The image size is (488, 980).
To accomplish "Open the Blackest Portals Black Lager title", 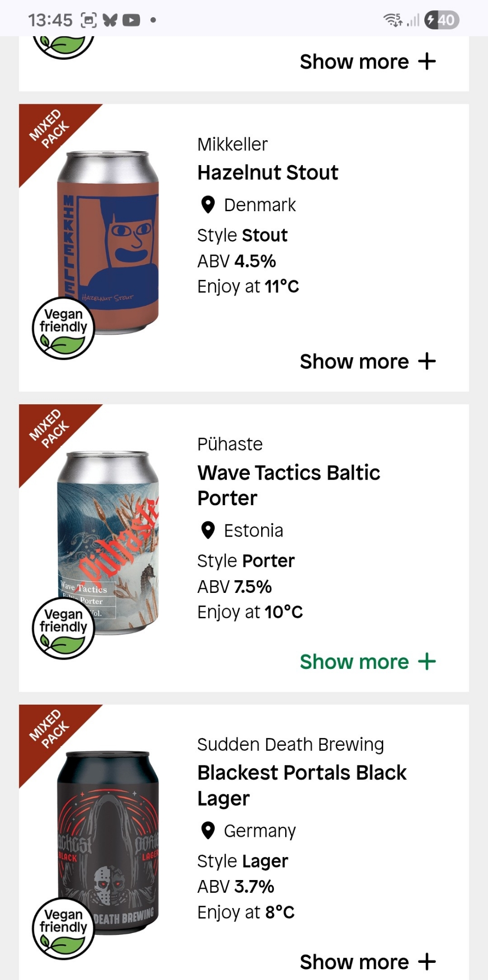I will [301, 785].
